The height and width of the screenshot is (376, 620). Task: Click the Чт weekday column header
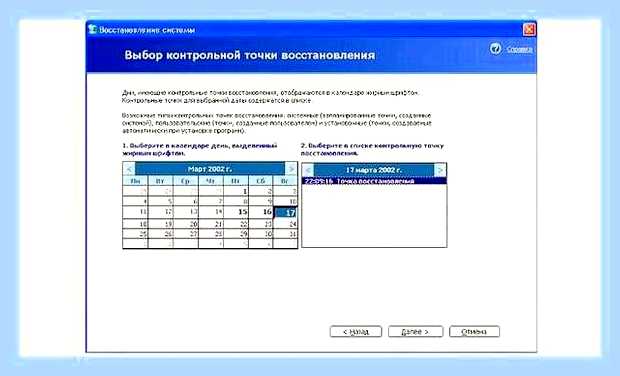211,181
